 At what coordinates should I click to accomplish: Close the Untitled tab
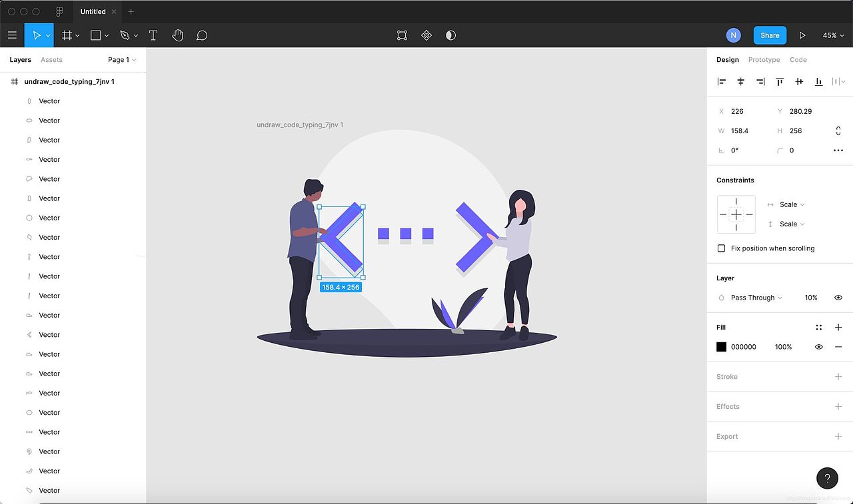pos(115,12)
